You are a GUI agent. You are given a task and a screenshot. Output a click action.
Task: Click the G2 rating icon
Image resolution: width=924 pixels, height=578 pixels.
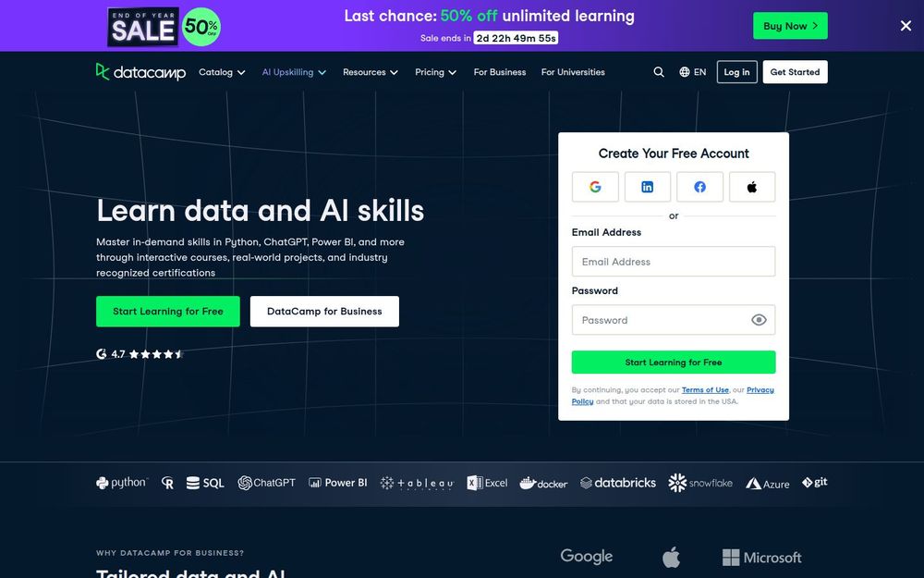click(102, 354)
